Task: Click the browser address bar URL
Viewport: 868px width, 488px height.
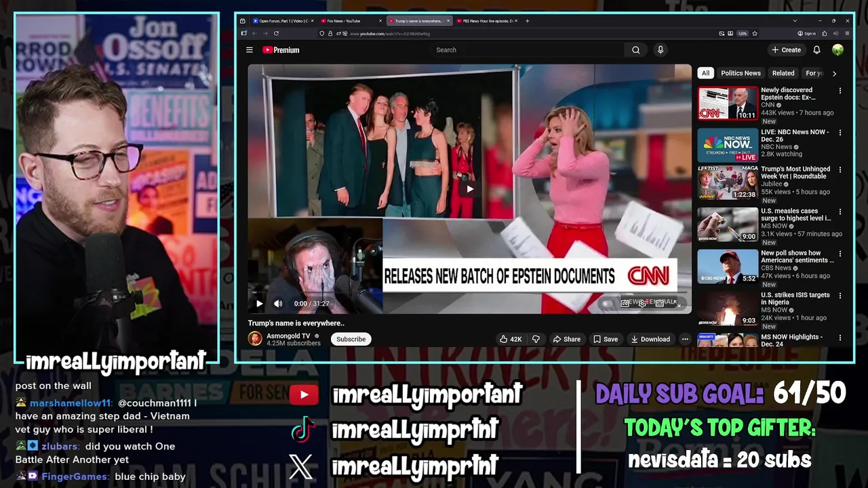Action: [390, 33]
